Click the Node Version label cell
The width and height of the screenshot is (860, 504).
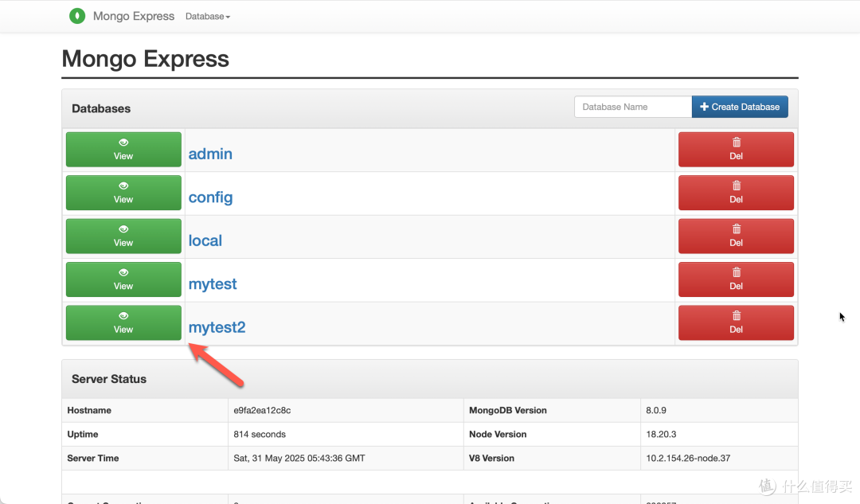point(552,435)
